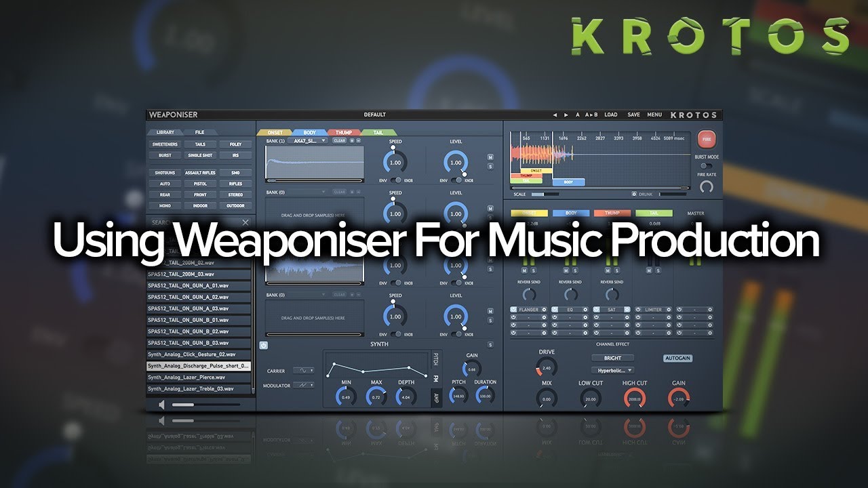Solo the TAIL mixer channel

tap(657, 270)
